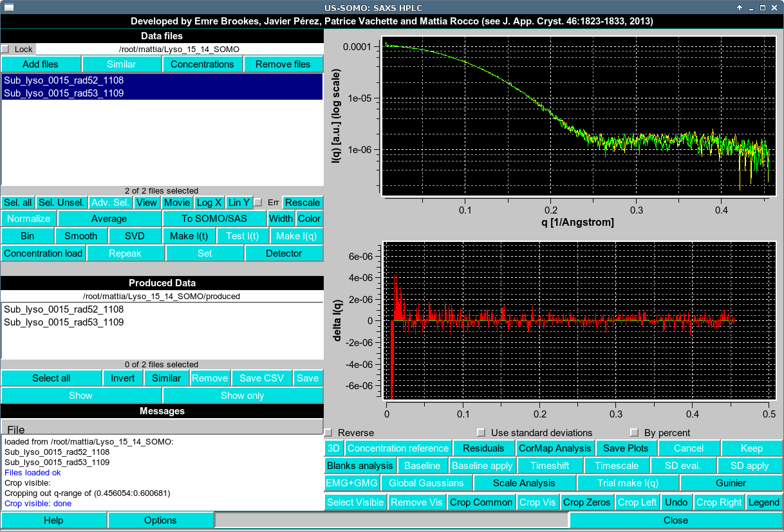Enable Use standard deviations

[481, 432]
